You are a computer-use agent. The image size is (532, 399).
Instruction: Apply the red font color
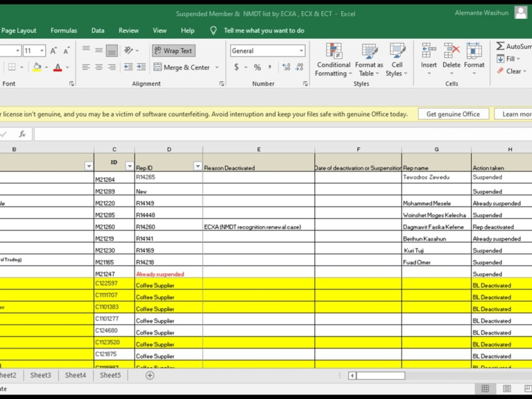point(58,67)
